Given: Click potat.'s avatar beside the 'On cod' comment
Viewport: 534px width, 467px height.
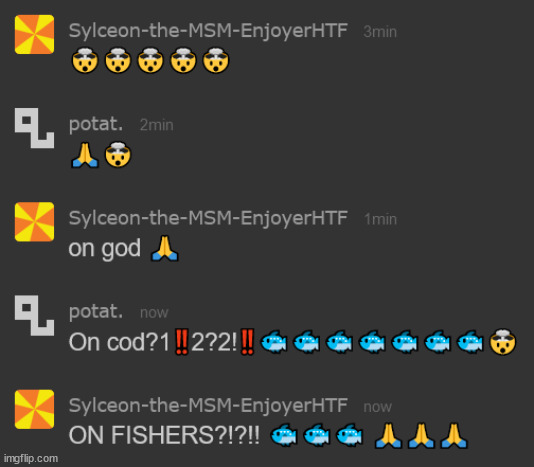Looking at the screenshot, I should click(34, 315).
